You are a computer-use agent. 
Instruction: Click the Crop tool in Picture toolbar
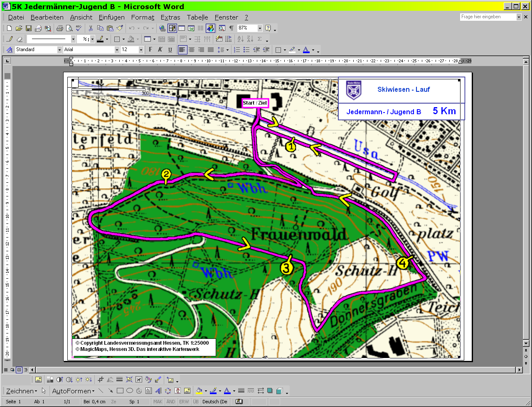coord(101,380)
